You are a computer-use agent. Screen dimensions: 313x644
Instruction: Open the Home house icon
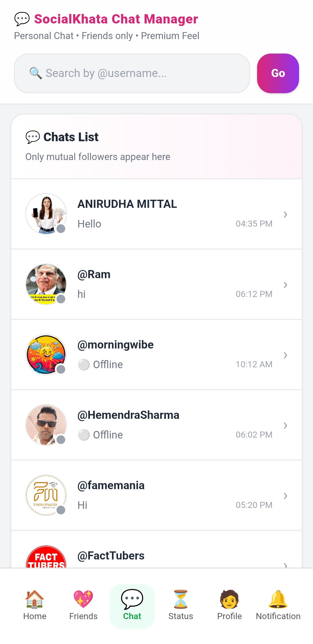(x=34, y=599)
